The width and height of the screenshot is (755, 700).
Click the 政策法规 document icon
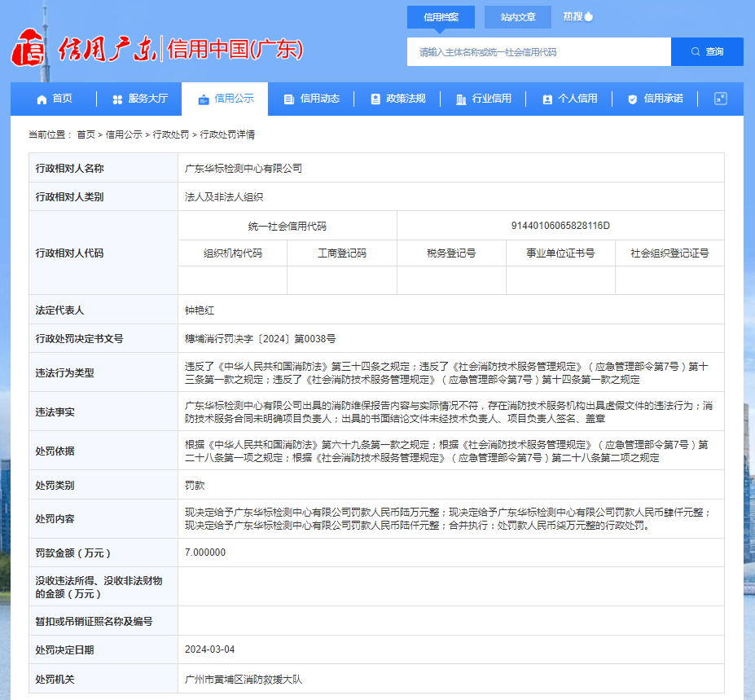(375, 99)
